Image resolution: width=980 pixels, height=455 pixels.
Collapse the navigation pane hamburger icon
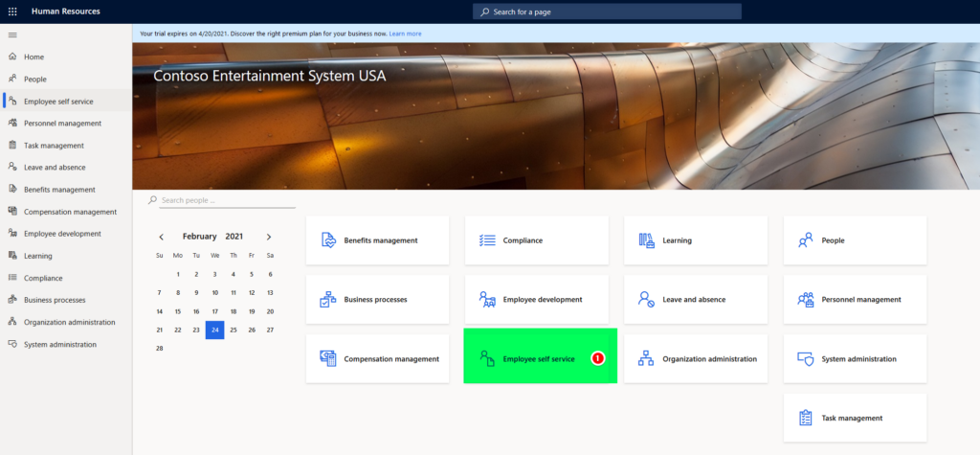click(x=12, y=34)
